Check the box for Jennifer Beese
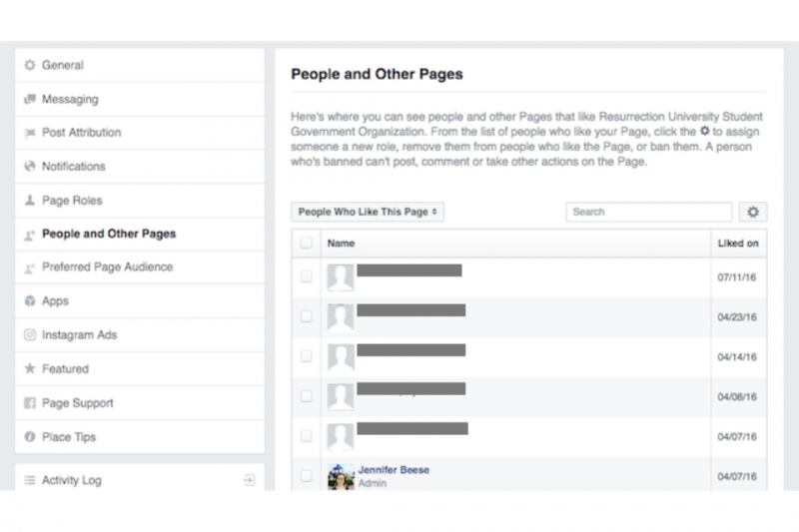The width and height of the screenshot is (799, 532). point(307,475)
